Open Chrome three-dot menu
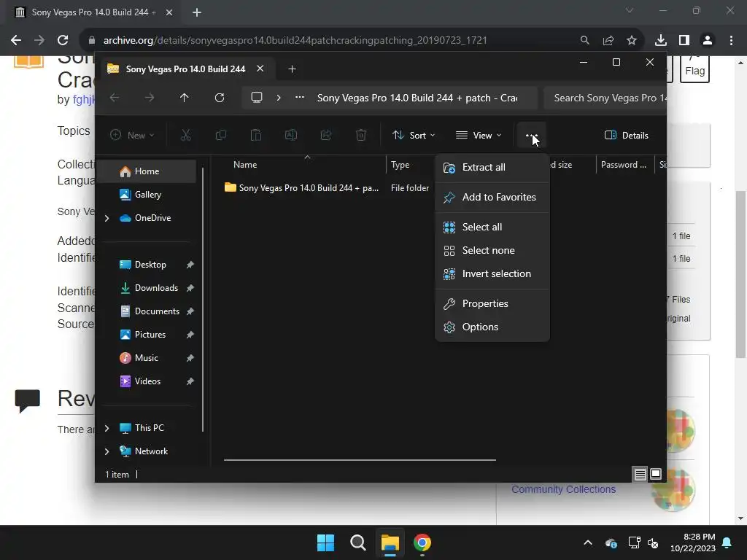 (731, 41)
